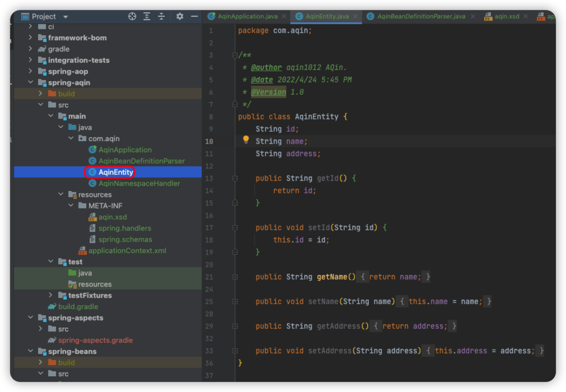Open applicationContext.xml in project tree
Screen dimensions: 566x392
pyautogui.click(x=127, y=251)
